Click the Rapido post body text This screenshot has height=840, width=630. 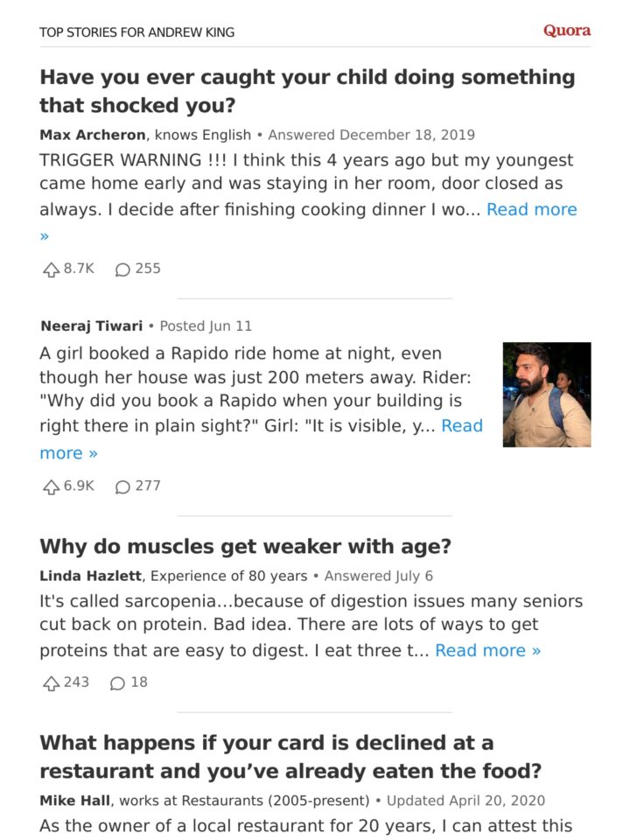pyautogui.click(x=261, y=389)
